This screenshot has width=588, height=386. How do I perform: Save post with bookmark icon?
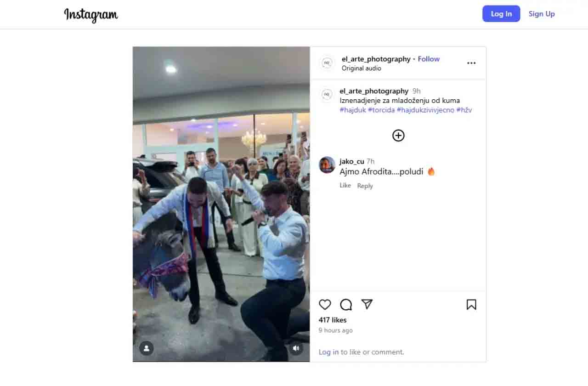click(471, 305)
